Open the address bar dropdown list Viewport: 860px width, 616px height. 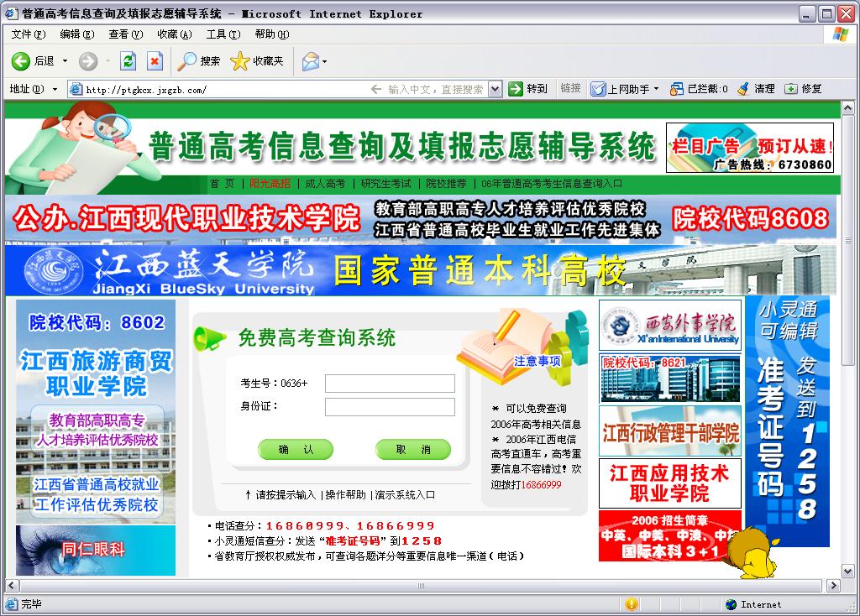coord(495,89)
